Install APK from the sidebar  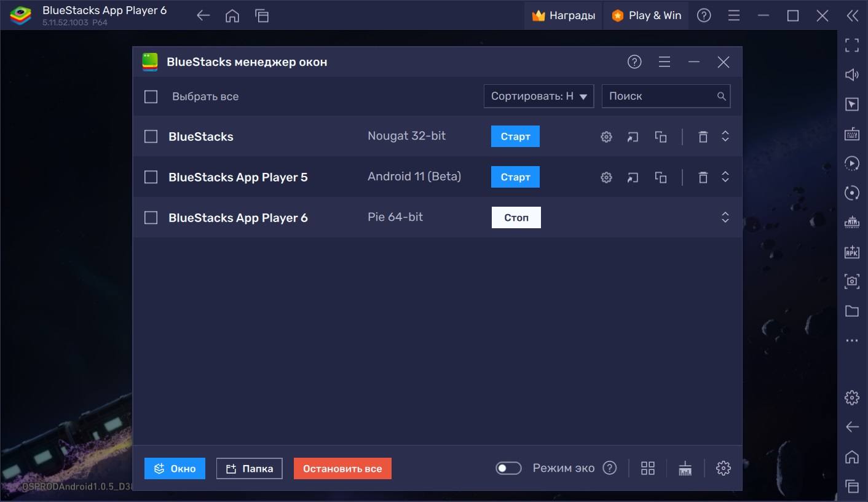(852, 252)
